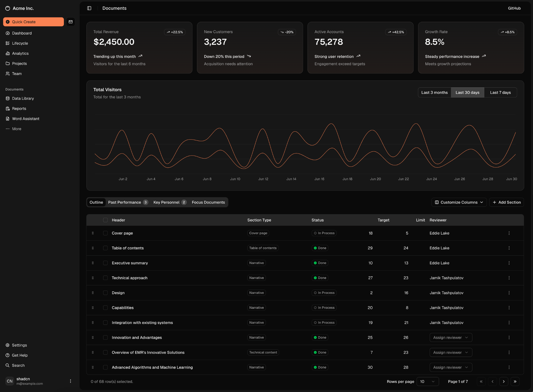
Task: Switch to the Key Personnel tab
Action: (169, 202)
